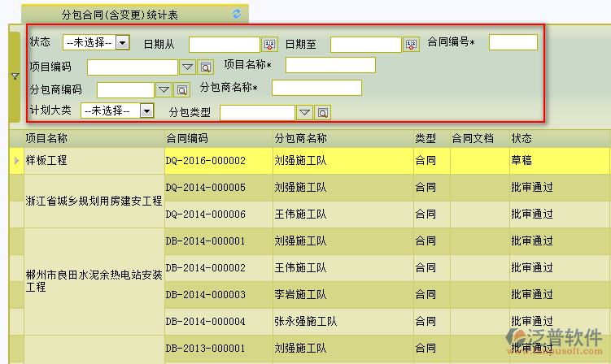This screenshot has height=364, width=611.
Task: Expand the 分包类型 dropdown arrow
Action: pyautogui.click(x=304, y=112)
